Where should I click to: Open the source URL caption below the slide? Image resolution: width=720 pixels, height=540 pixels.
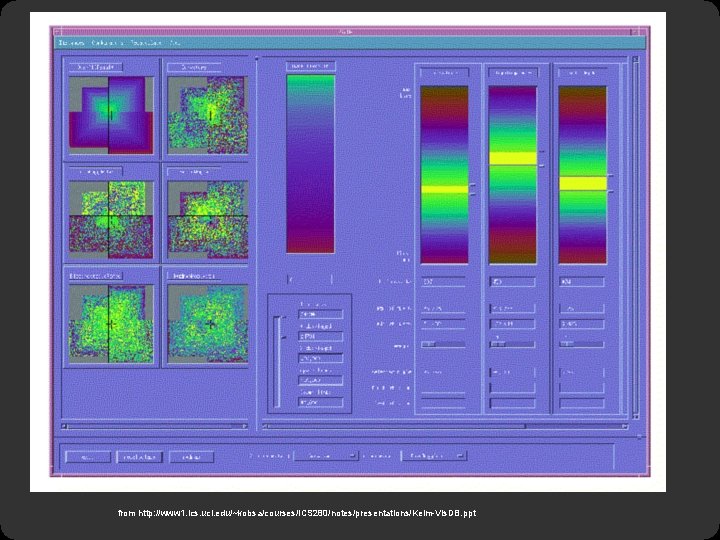click(297, 513)
